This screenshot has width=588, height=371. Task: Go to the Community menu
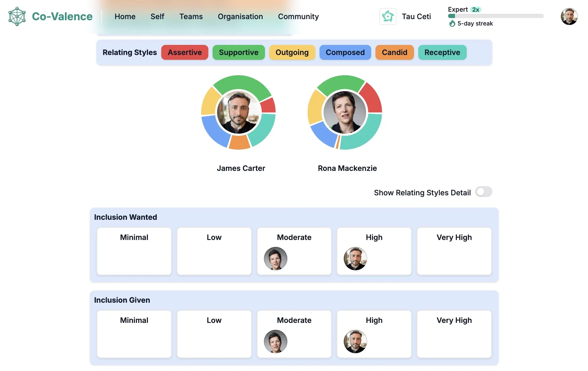(298, 16)
